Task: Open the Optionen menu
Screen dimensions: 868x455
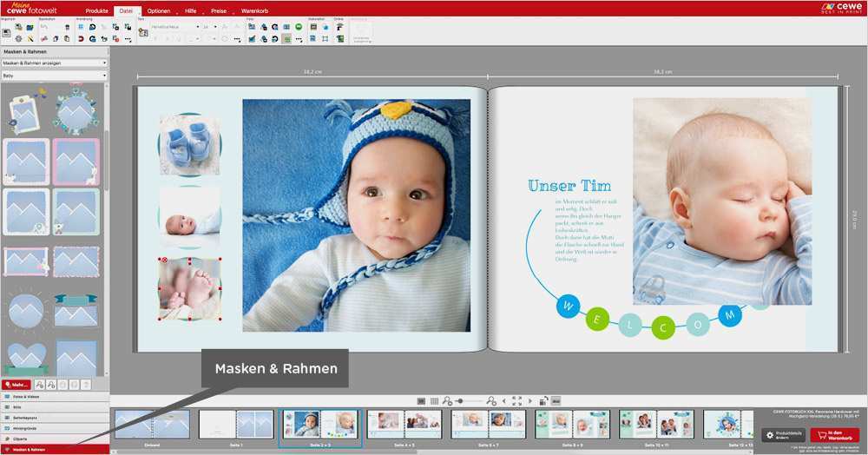Action: tap(159, 10)
